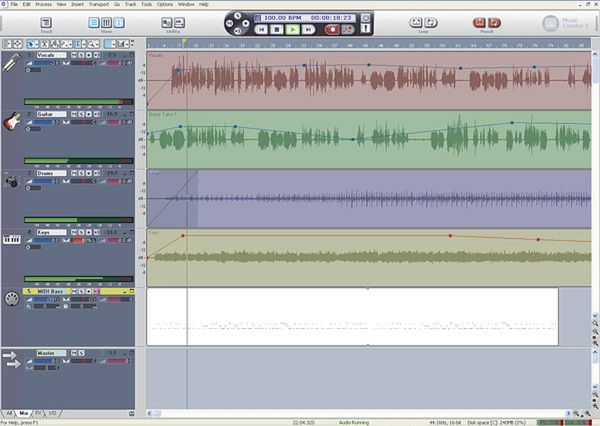Image resolution: width=600 pixels, height=426 pixels.
Task: Minimize the Vocals track strip
Action: [x=125, y=55]
